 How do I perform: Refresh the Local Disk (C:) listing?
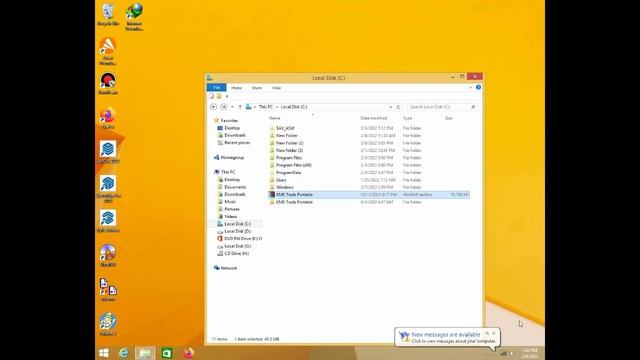398,107
